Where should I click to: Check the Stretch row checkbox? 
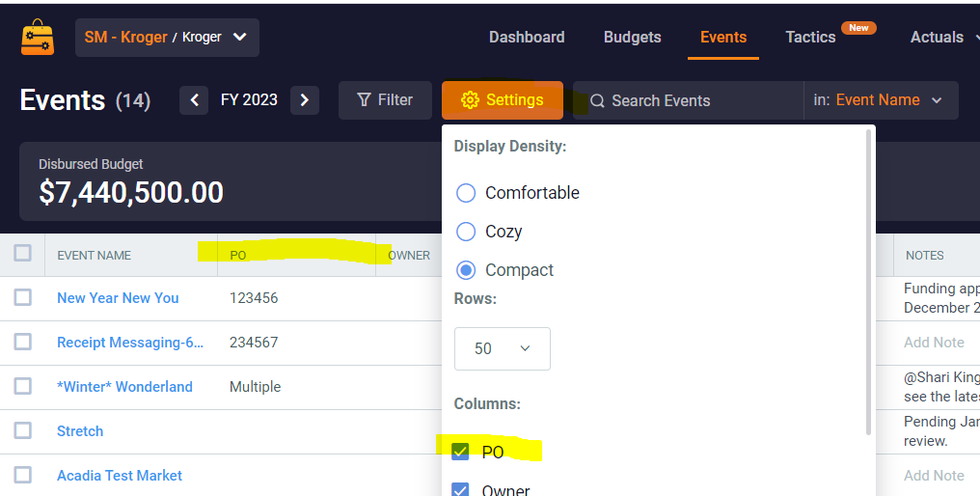coord(22,430)
